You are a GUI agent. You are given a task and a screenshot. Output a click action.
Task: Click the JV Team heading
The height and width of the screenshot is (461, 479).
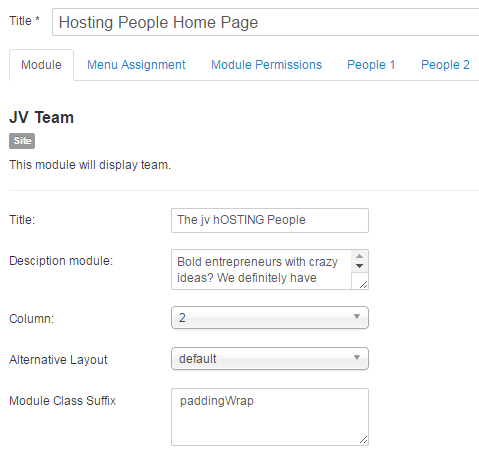pyautogui.click(x=41, y=118)
